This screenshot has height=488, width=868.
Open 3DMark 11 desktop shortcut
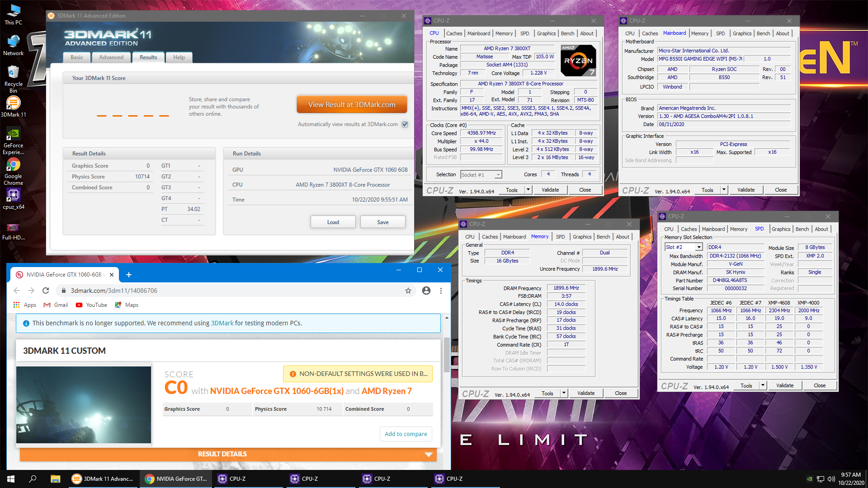tap(13, 107)
